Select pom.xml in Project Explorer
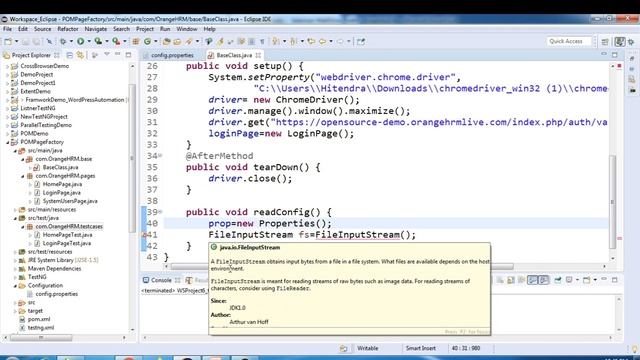Image resolution: width=640 pixels, height=360 pixels. point(38,319)
